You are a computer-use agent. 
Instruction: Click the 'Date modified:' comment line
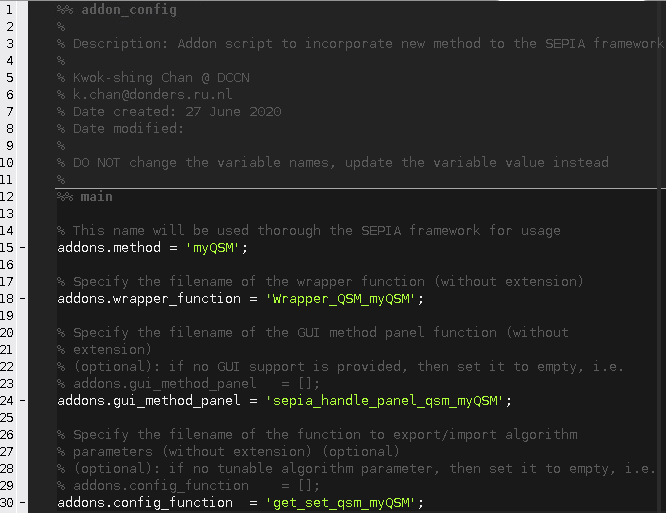[x=121, y=129]
